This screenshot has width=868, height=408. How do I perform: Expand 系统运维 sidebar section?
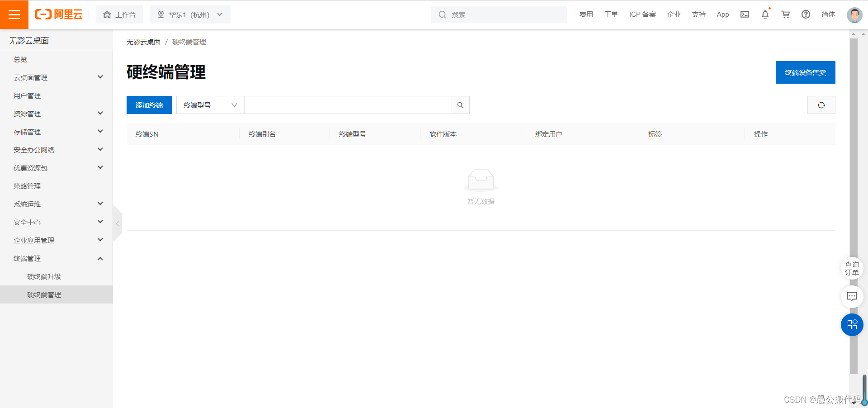coord(57,204)
